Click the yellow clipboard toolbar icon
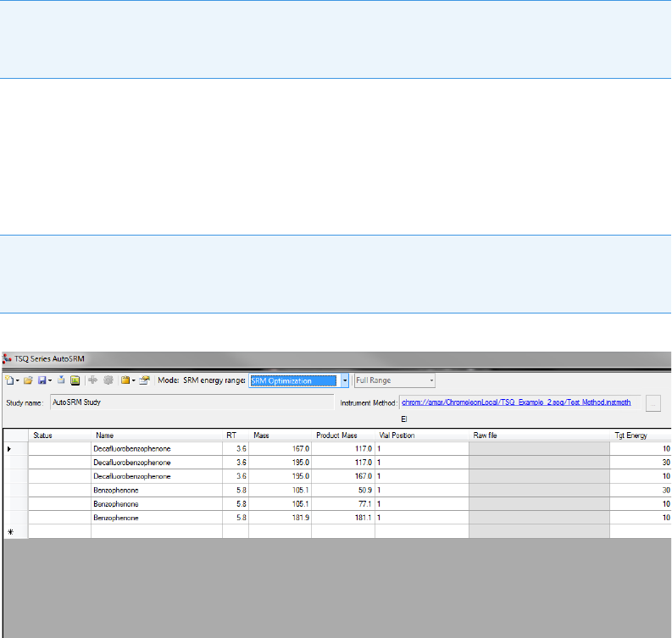This screenshot has width=672, height=638. tap(125, 380)
